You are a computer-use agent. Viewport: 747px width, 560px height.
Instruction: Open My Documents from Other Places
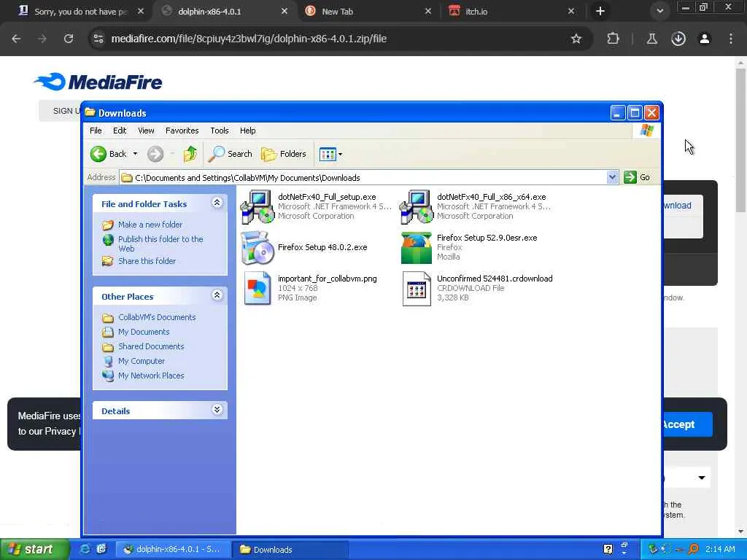point(144,332)
